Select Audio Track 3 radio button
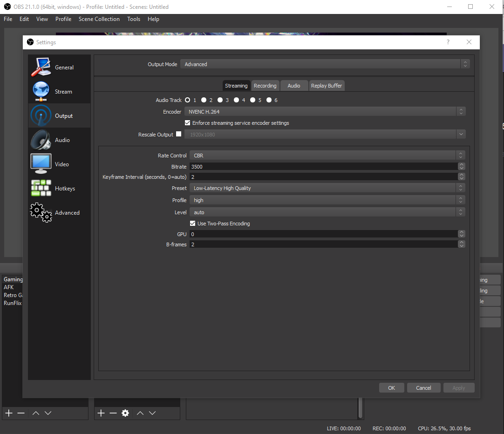This screenshot has width=504, height=434. click(220, 100)
